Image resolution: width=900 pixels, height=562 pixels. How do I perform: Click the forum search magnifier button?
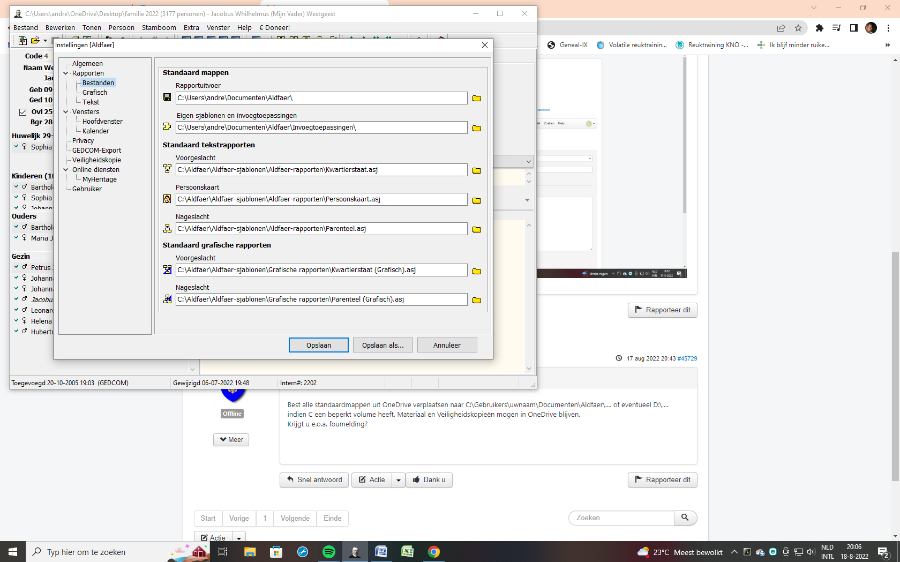point(685,518)
